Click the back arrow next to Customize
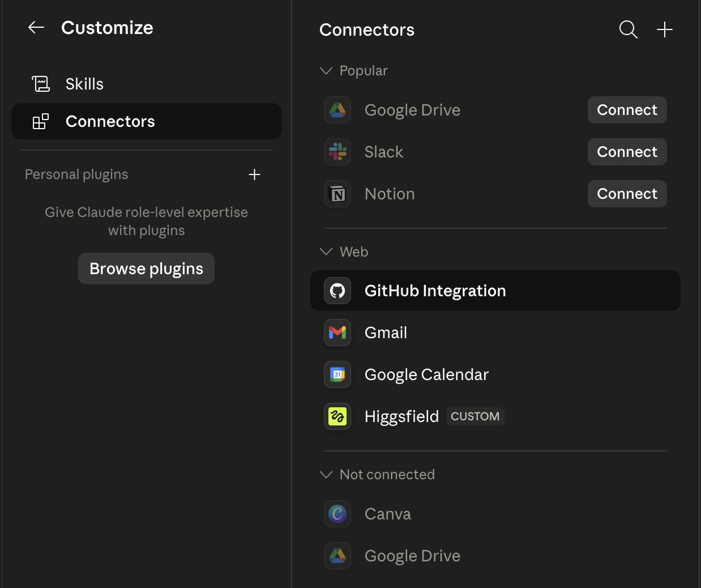701x588 pixels. (x=36, y=27)
